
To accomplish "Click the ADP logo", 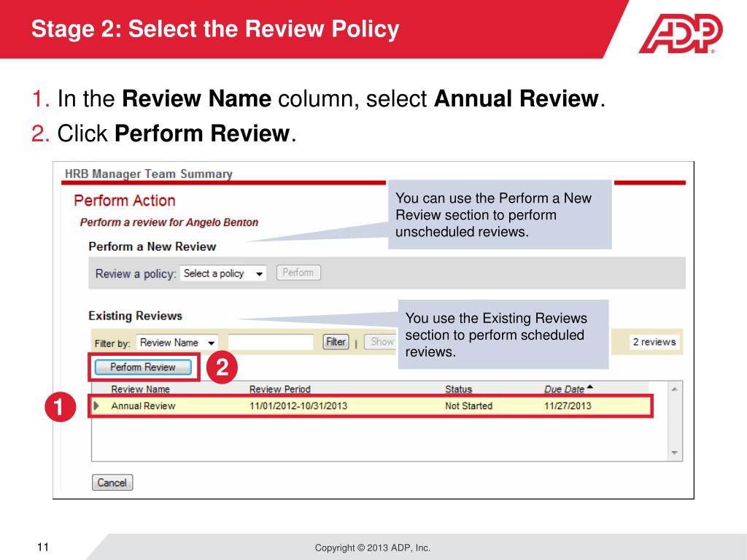I will (x=681, y=33).
